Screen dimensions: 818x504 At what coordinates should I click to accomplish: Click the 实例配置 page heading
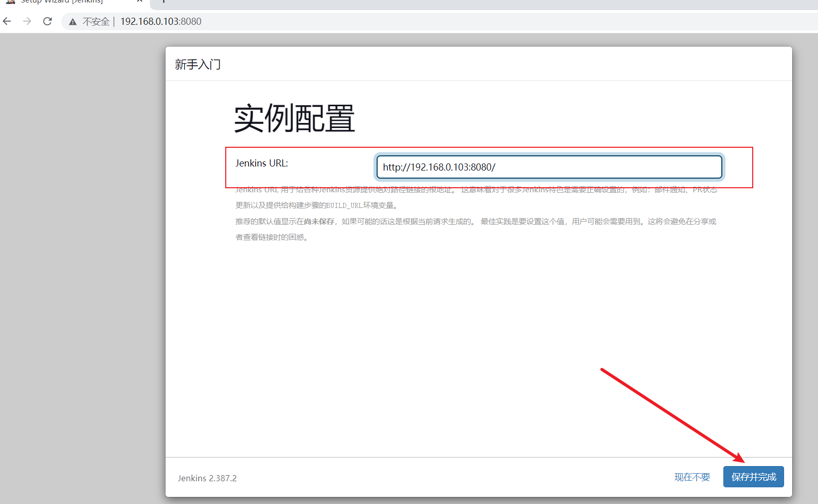pos(294,118)
